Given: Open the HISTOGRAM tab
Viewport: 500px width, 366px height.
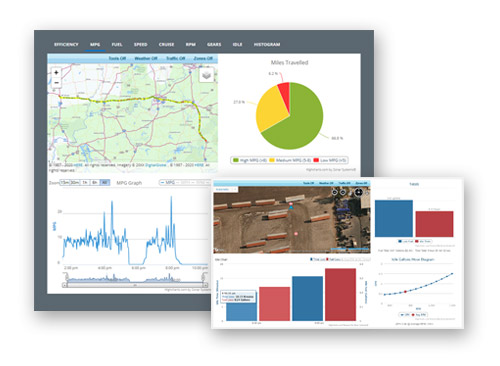Looking at the screenshot, I should [267, 44].
